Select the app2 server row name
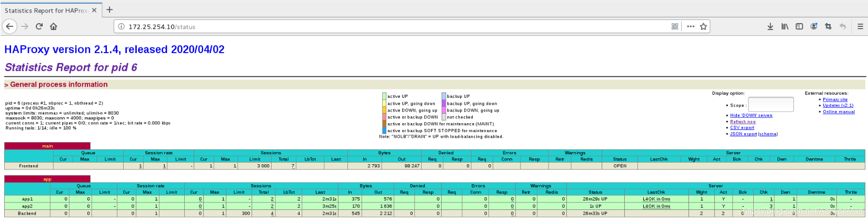 click(x=27, y=206)
